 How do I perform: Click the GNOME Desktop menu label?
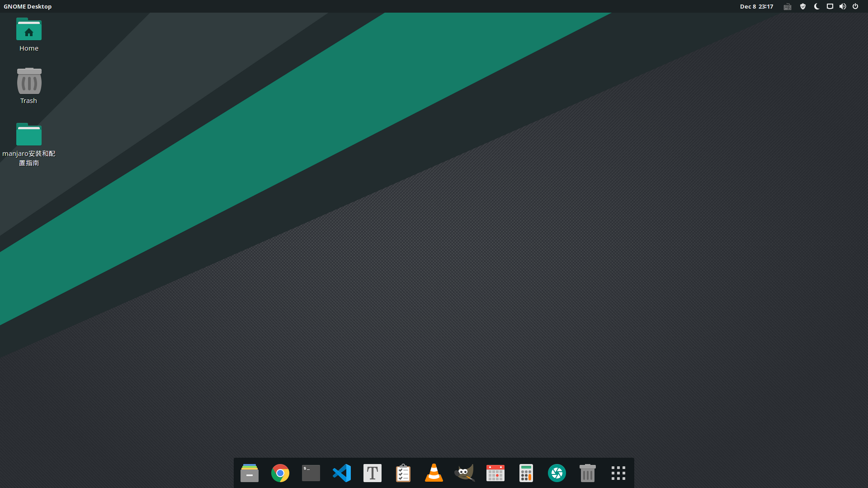pyautogui.click(x=28, y=6)
